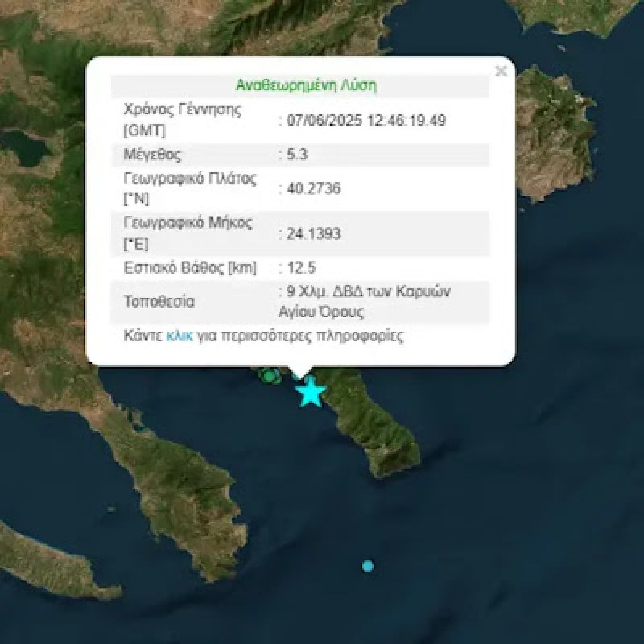Image resolution: width=644 pixels, height=644 pixels.
Task: Click the Αναθεωρημένη Λύση popup header
Action: point(306,86)
